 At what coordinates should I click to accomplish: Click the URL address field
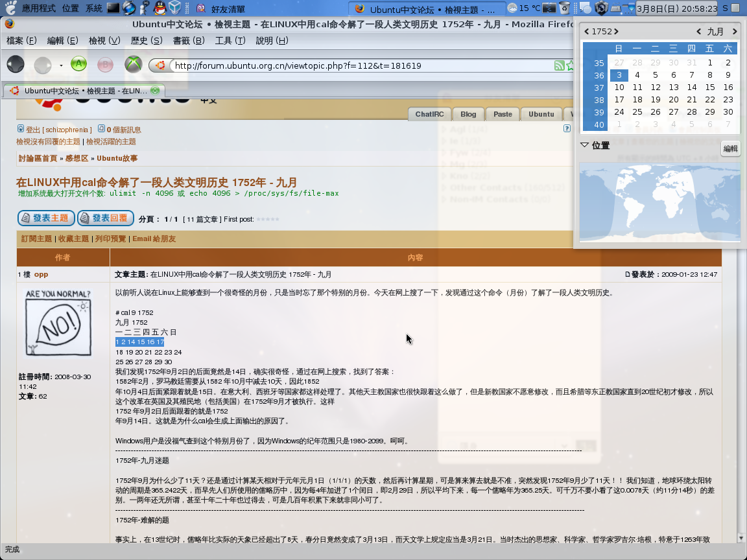pos(362,65)
